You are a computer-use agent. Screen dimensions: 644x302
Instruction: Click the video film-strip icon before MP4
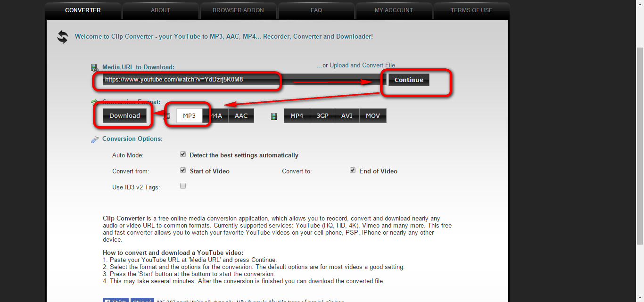tap(274, 116)
